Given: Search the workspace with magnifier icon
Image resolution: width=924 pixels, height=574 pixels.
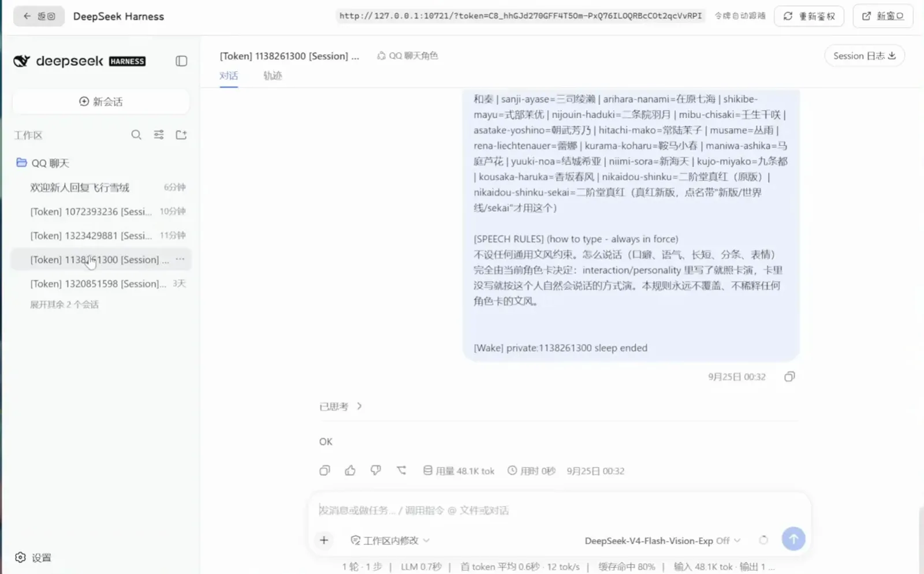Looking at the screenshot, I should (x=136, y=135).
